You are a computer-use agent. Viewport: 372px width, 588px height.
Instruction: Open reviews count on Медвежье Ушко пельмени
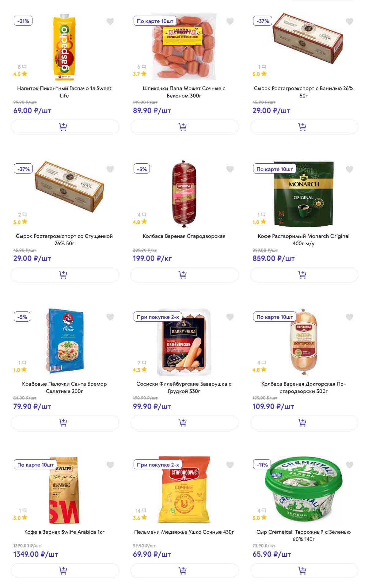(141, 510)
